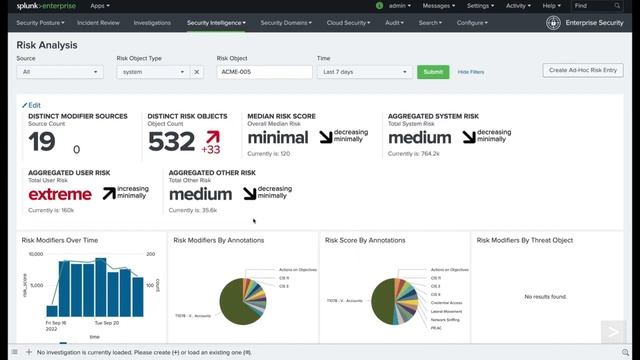Go to Investigations
This screenshot has height=360, width=640.
point(152,23)
